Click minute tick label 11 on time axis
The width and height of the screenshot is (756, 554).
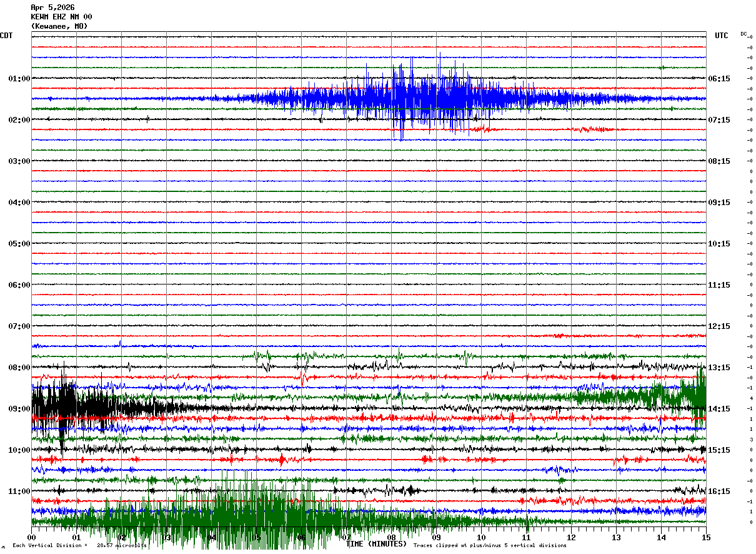(527, 537)
